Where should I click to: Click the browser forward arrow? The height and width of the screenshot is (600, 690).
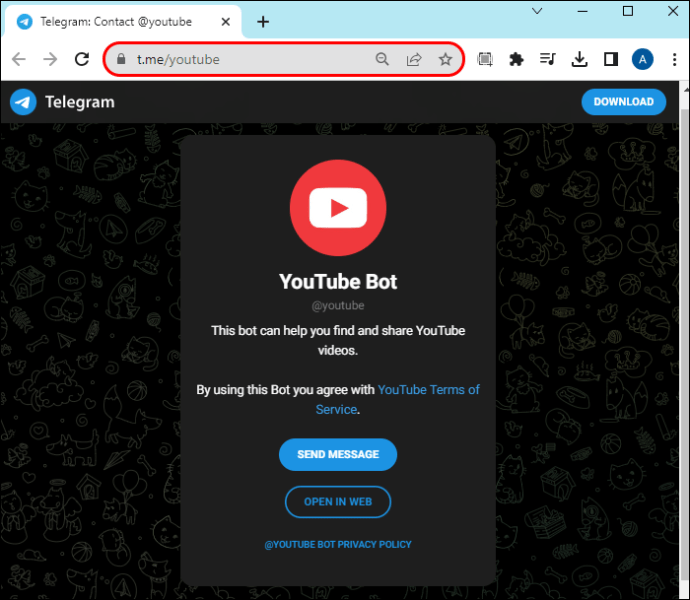click(x=50, y=60)
